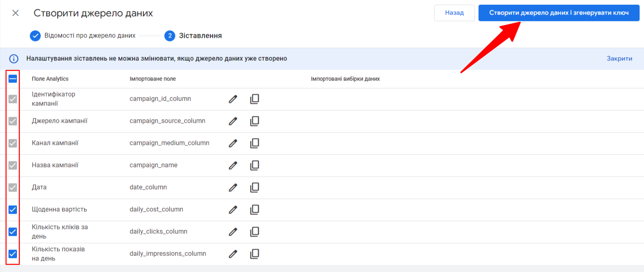Copy the campaign_id_column field name
644x272 pixels.
[255, 99]
